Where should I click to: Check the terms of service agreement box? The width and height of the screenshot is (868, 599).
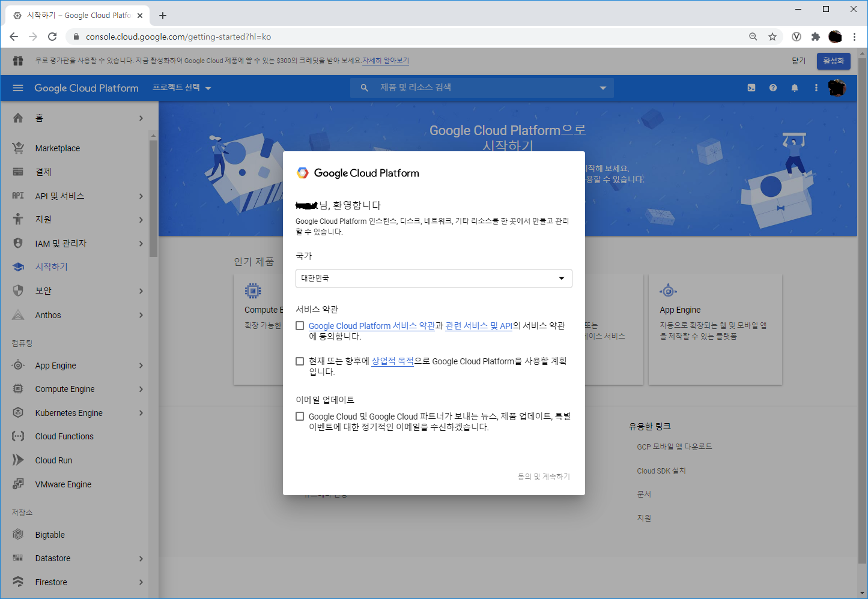pos(300,325)
